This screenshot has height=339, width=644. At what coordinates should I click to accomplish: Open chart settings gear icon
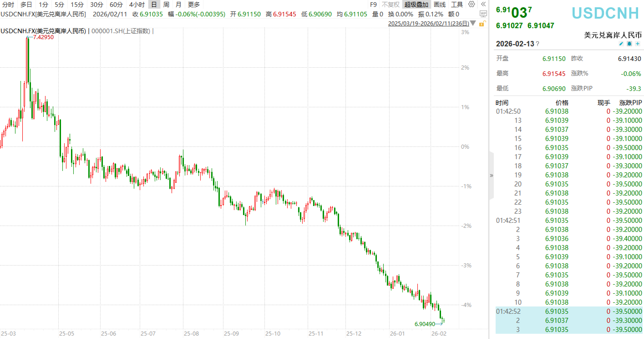tap(472, 4)
